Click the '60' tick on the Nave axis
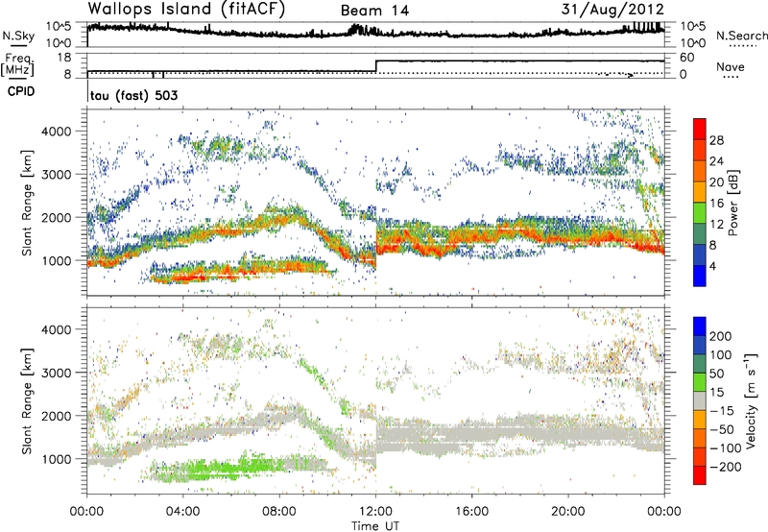Viewport: 768px width, 532px height. coord(686,58)
